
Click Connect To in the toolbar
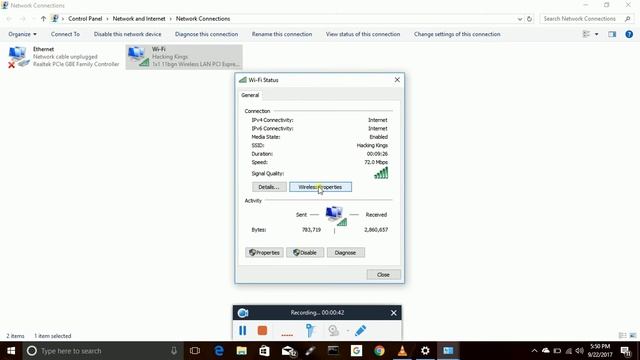point(65,34)
